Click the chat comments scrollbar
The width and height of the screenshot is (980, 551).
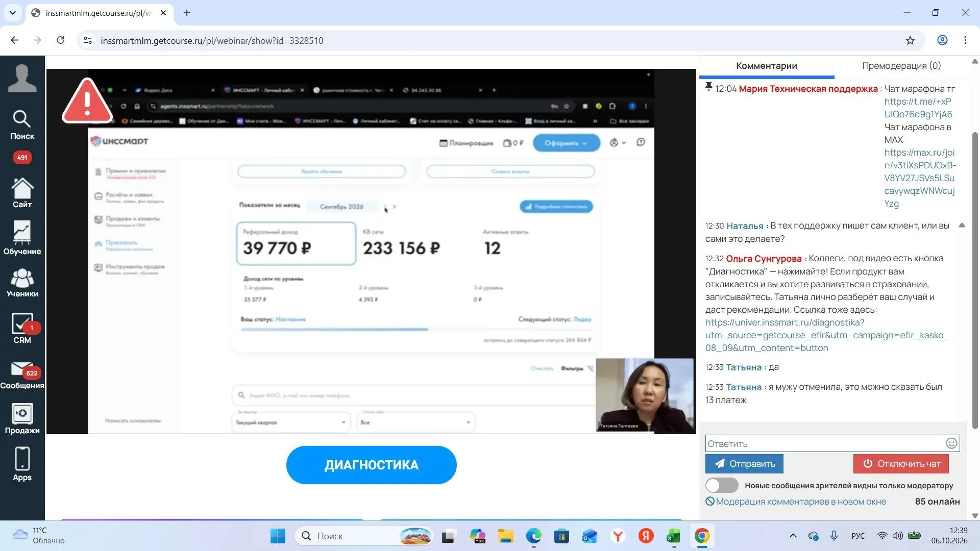click(x=974, y=281)
